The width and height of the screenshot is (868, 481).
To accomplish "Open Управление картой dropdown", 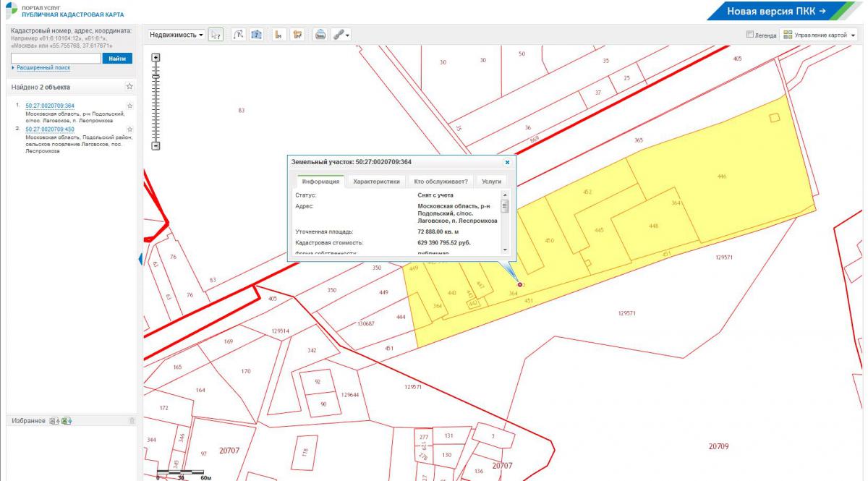I will tap(819, 35).
